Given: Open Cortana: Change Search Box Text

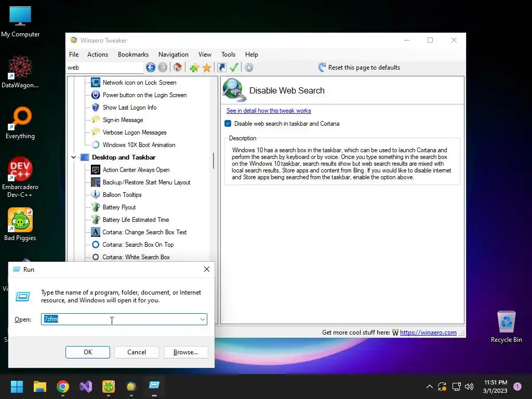Looking at the screenshot, I should point(144,232).
